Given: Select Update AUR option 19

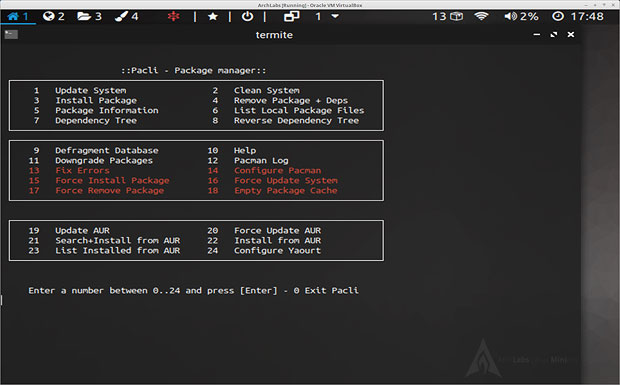Looking at the screenshot, I should point(82,230).
